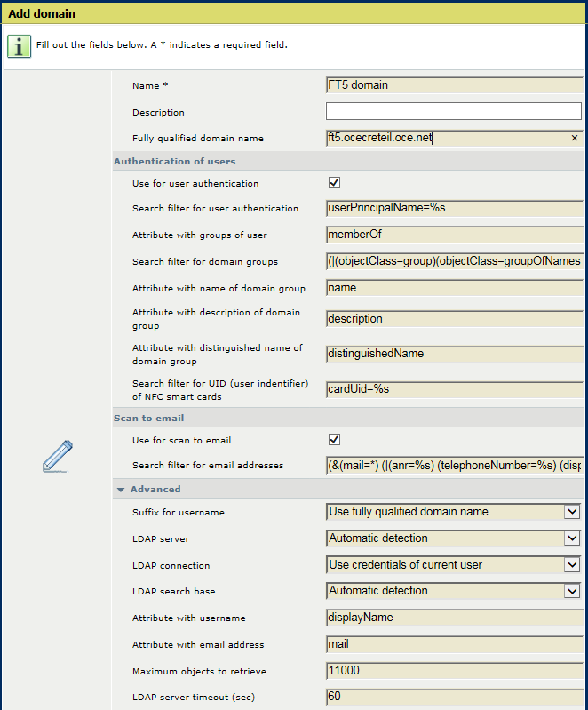Screen dimensions: 588x710
Task: Click the description attribute field
Action: (455, 319)
